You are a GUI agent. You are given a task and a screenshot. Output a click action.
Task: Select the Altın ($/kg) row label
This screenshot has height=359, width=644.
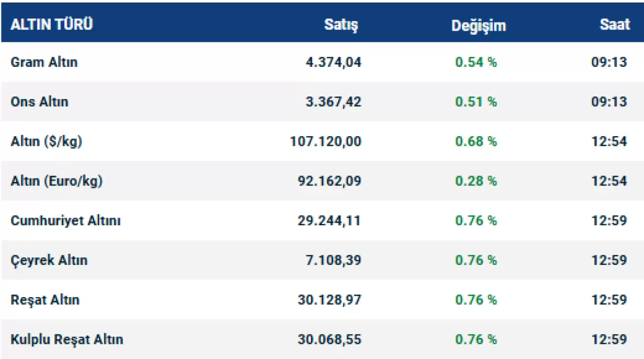(46, 141)
